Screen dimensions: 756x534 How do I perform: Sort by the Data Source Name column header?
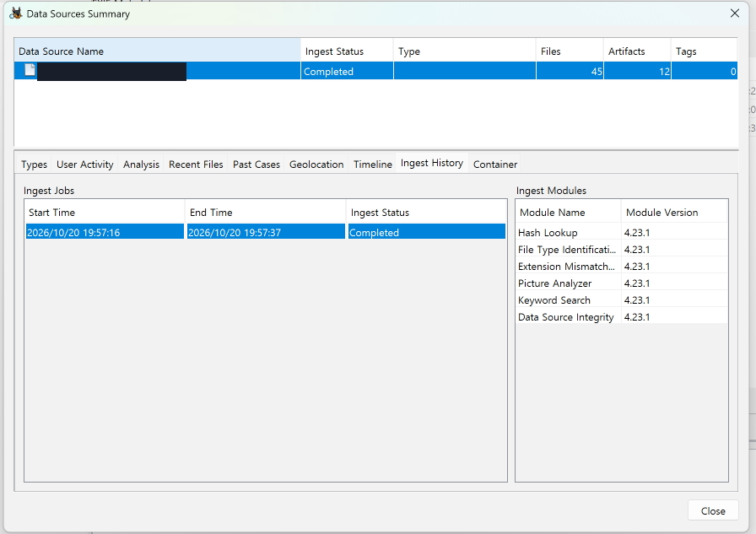[x=157, y=51]
